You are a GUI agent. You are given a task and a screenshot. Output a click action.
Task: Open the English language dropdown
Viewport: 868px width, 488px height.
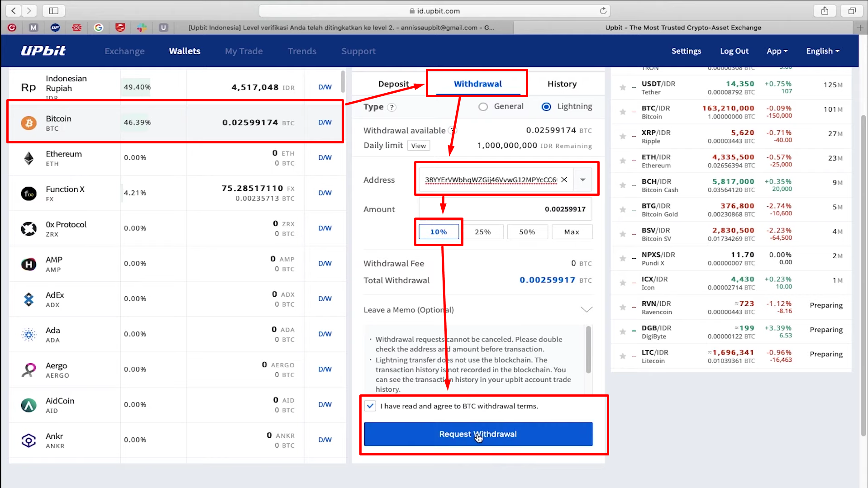pos(822,51)
